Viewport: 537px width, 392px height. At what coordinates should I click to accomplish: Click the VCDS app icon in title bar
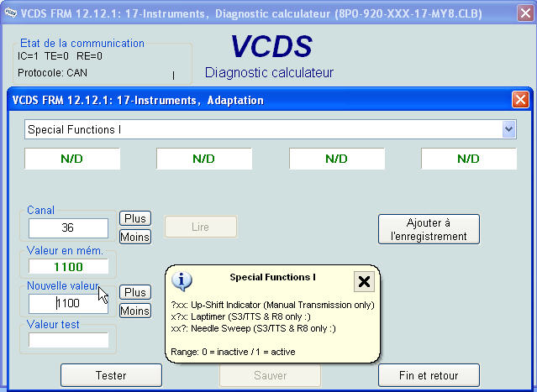[x=11, y=13]
